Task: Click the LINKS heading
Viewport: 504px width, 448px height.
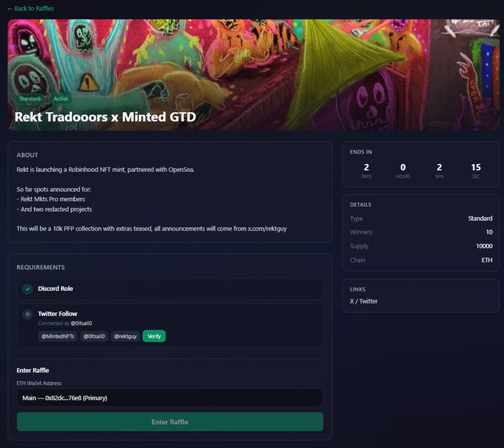Action: [x=357, y=289]
